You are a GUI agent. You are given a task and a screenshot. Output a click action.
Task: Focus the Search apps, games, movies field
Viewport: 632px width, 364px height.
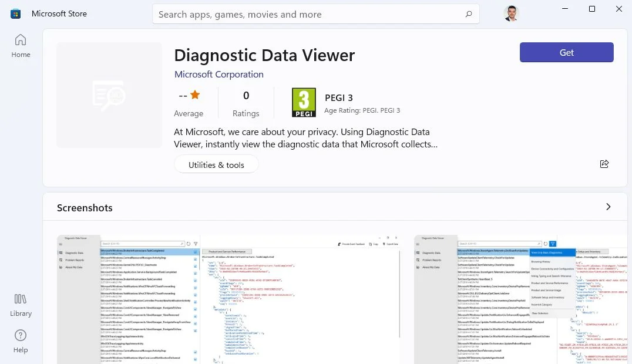[x=315, y=14]
